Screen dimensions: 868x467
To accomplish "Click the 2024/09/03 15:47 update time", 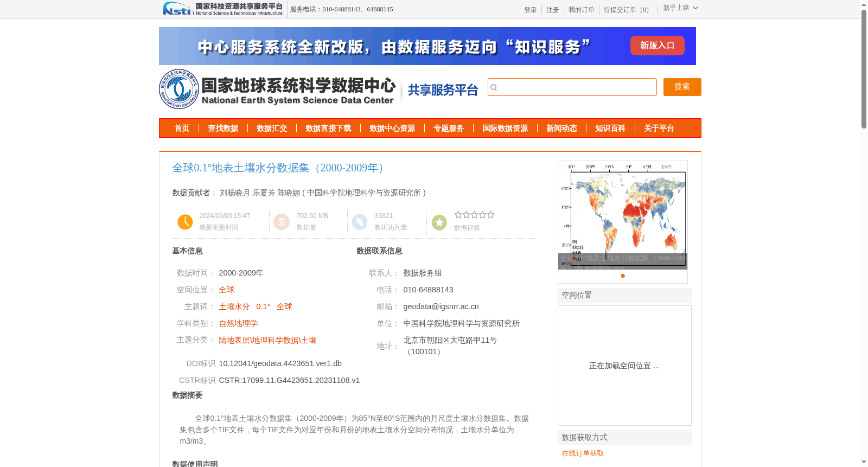I will (x=225, y=216).
